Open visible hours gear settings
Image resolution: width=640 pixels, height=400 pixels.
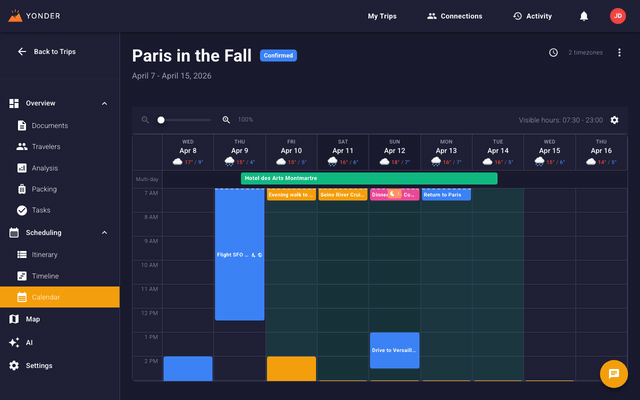(x=614, y=120)
